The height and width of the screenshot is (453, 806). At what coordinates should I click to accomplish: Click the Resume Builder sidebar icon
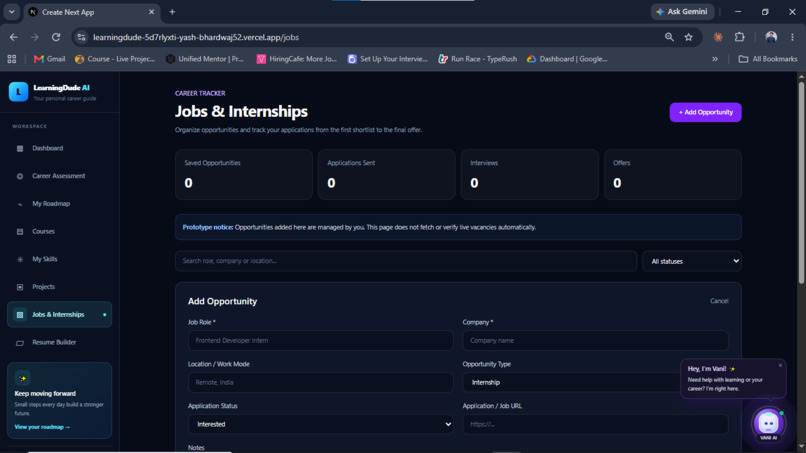pos(20,342)
